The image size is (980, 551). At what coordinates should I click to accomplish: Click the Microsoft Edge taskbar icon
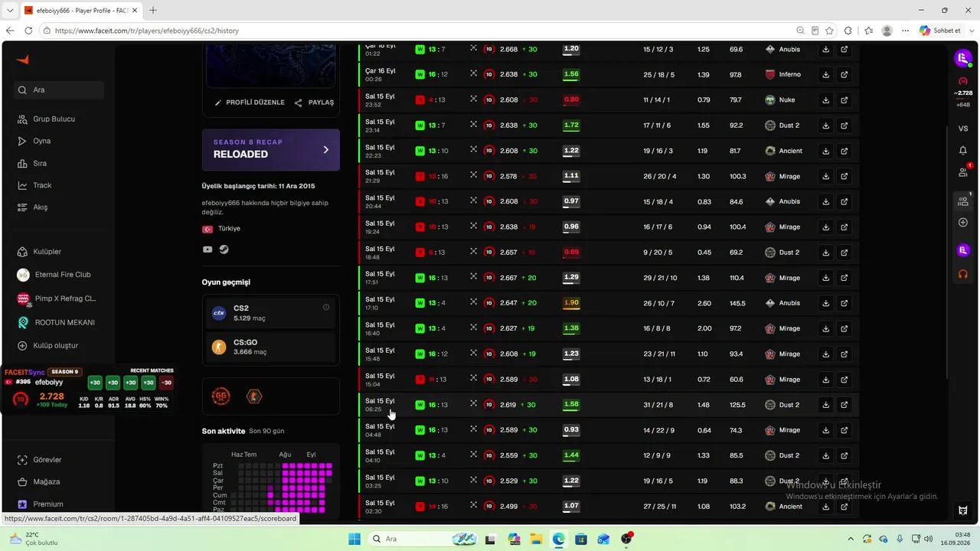[559, 539]
